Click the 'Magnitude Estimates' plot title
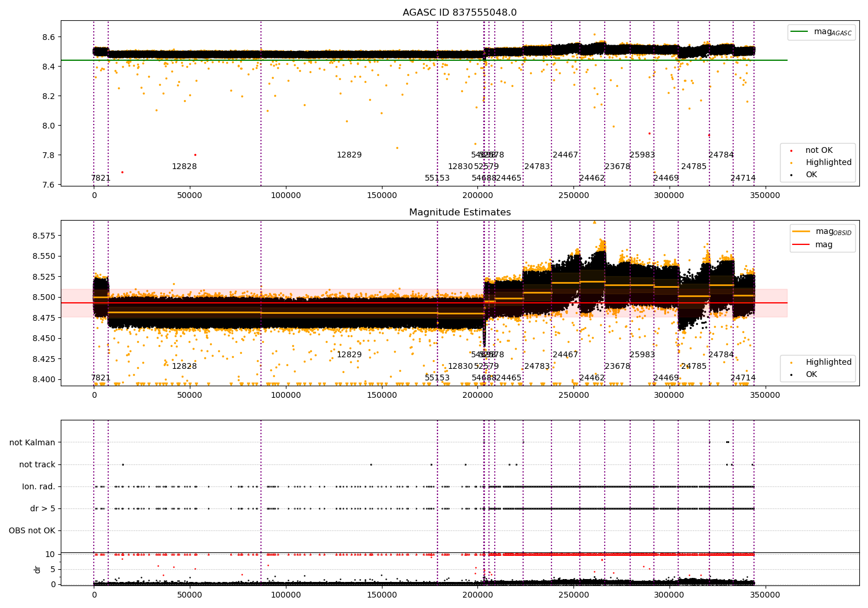868x608 pixels. 459,213
